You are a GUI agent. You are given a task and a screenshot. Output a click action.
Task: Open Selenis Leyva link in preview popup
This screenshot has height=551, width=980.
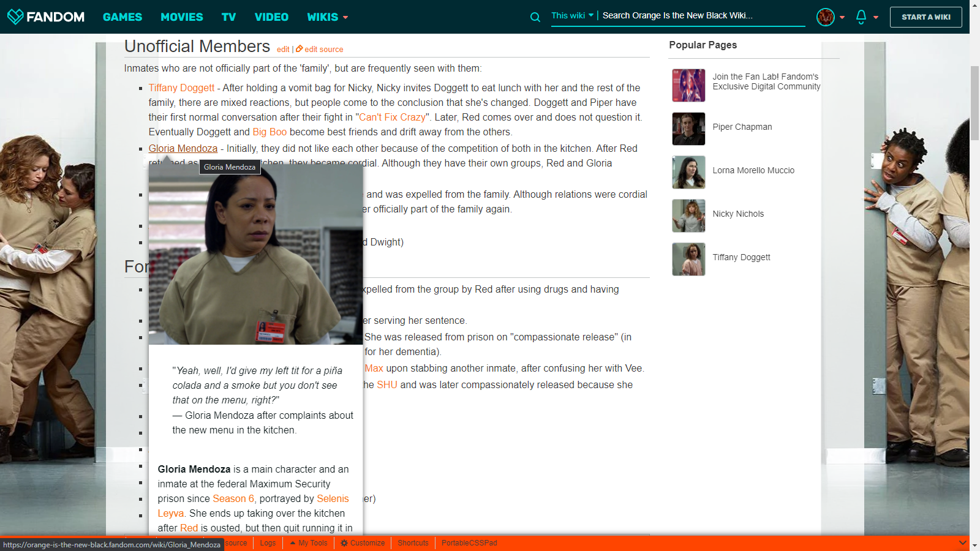pyautogui.click(x=333, y=499)
